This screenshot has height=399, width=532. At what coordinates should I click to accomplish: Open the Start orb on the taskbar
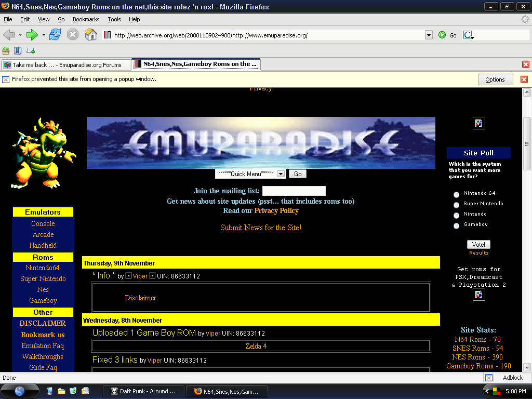click(20, 391)
